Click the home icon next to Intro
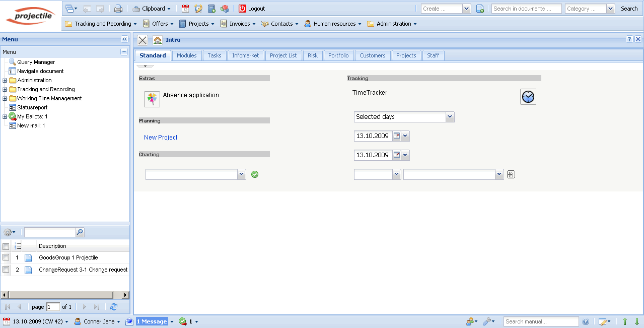The width and height of the screenshot is (644, 328). tap(158, 40)
